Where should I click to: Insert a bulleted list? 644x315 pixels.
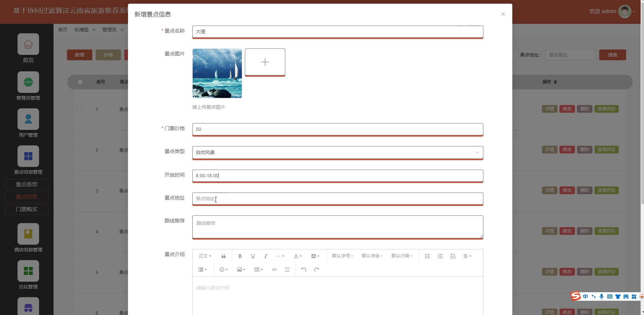(427, 256)
